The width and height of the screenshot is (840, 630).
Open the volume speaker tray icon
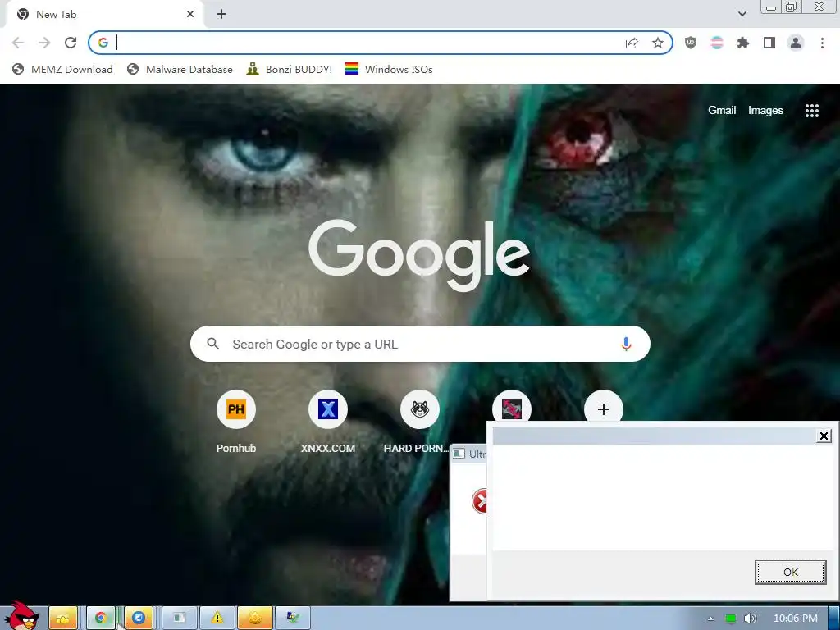750,619
